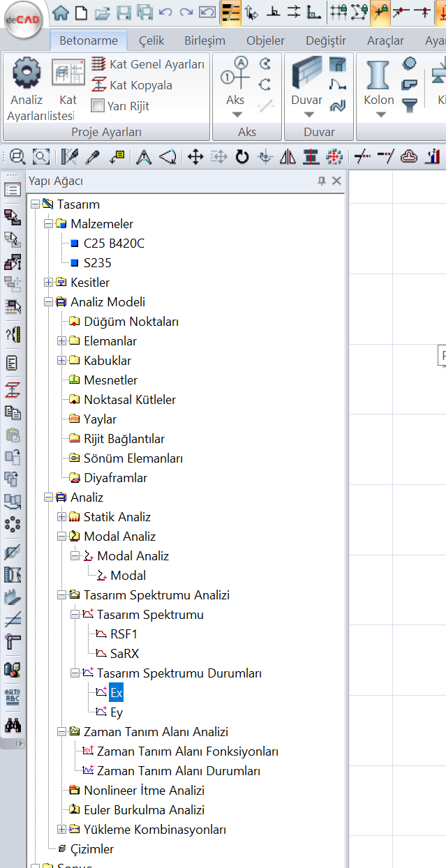Undo the last action
Viewport: 446px width, 868px height.
pos(165,12)
